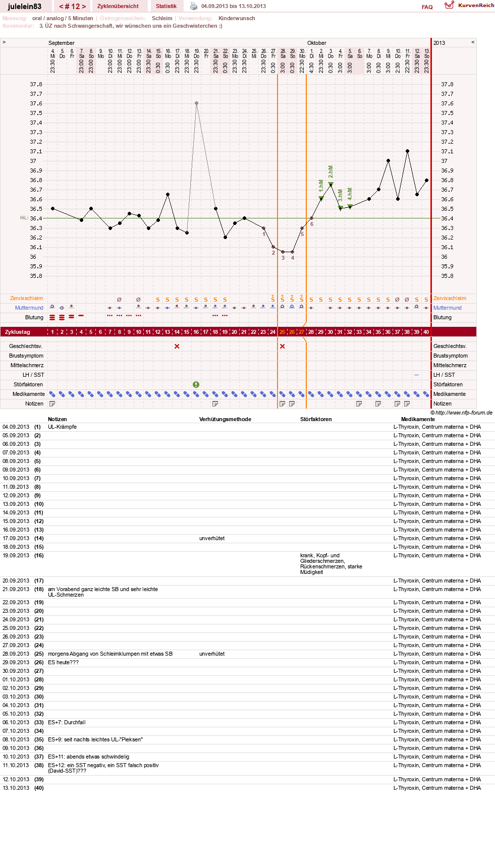495x868 pixels.
Task: Click 'unverhütet' in the 17.09.2013 row
Action: [x=212, y=538]
